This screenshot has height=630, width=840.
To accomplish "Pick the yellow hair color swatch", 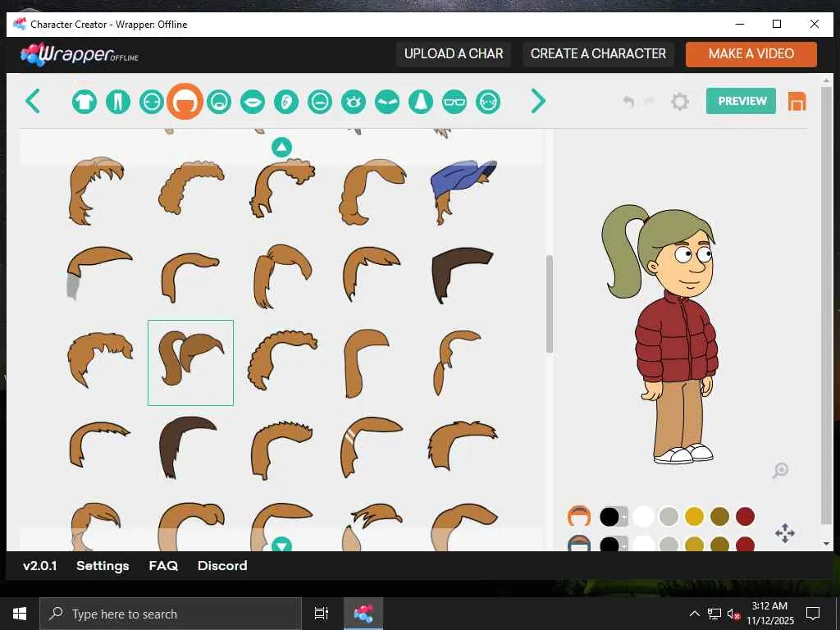I will coord(694,517).
